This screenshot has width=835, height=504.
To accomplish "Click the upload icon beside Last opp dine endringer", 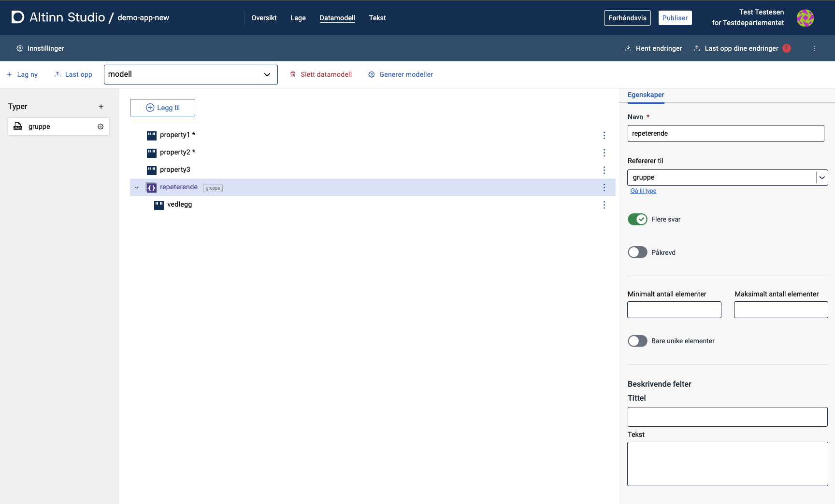I will pyautogui.click(x=697, y=48).
